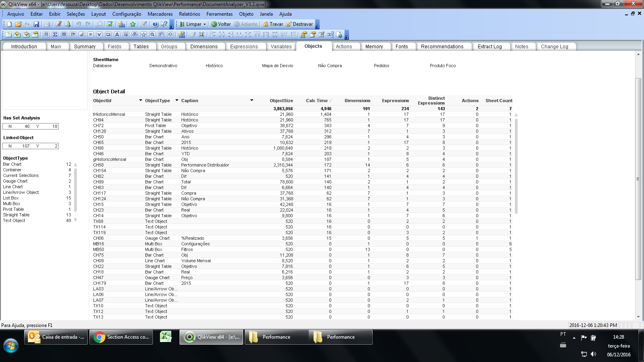Click the Voltar button
The width and height of the screenshot is (644, 362).
pos(221,24)
